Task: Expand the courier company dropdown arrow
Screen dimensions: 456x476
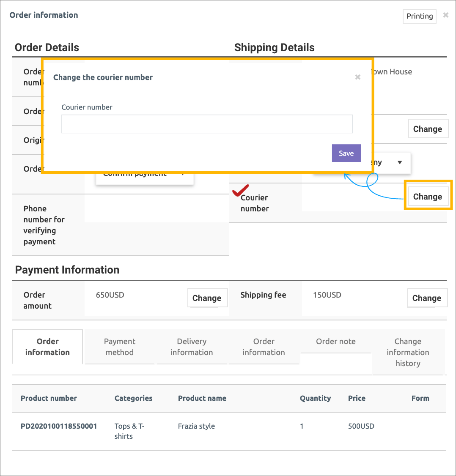Action: pos(400,163)
